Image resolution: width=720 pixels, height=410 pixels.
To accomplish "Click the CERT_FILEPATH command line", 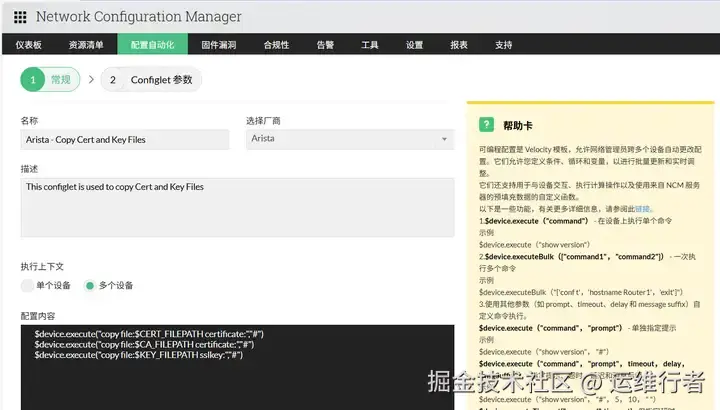I will 149,334.
